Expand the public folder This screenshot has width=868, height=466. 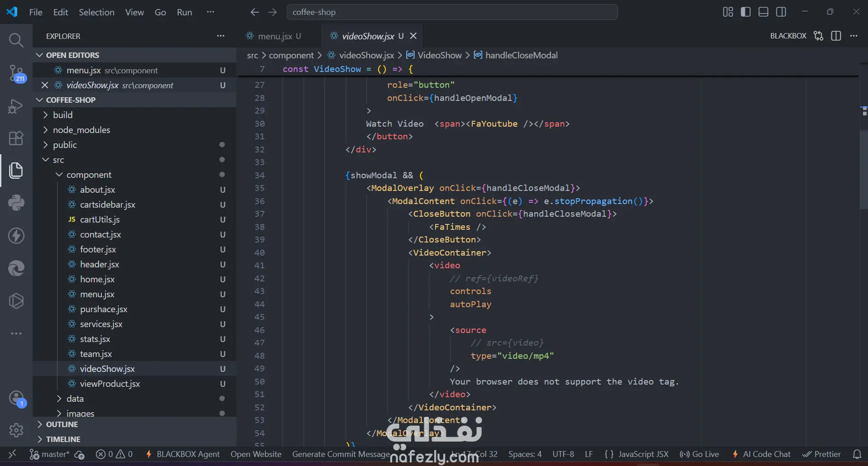pos(134,145)
